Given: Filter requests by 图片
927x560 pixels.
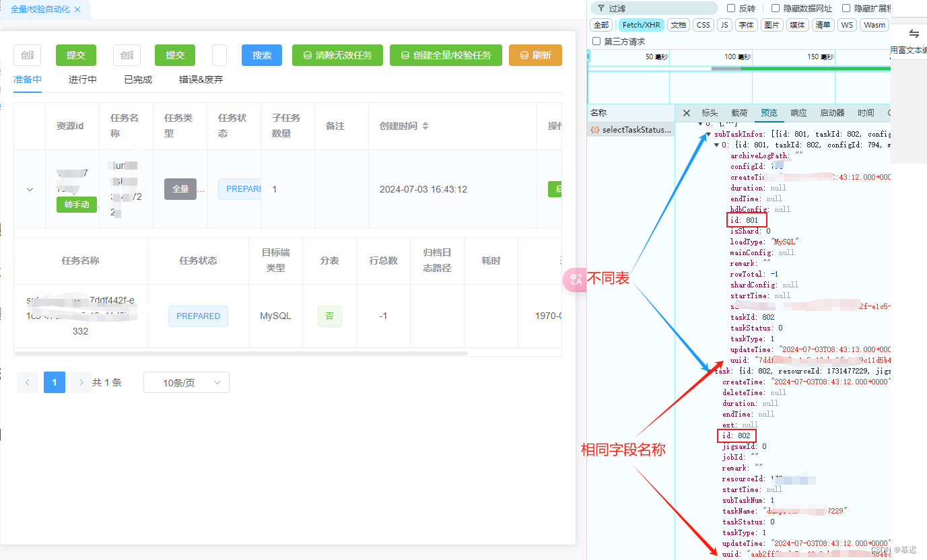Looking at the screenshot, I should point(771,25).
